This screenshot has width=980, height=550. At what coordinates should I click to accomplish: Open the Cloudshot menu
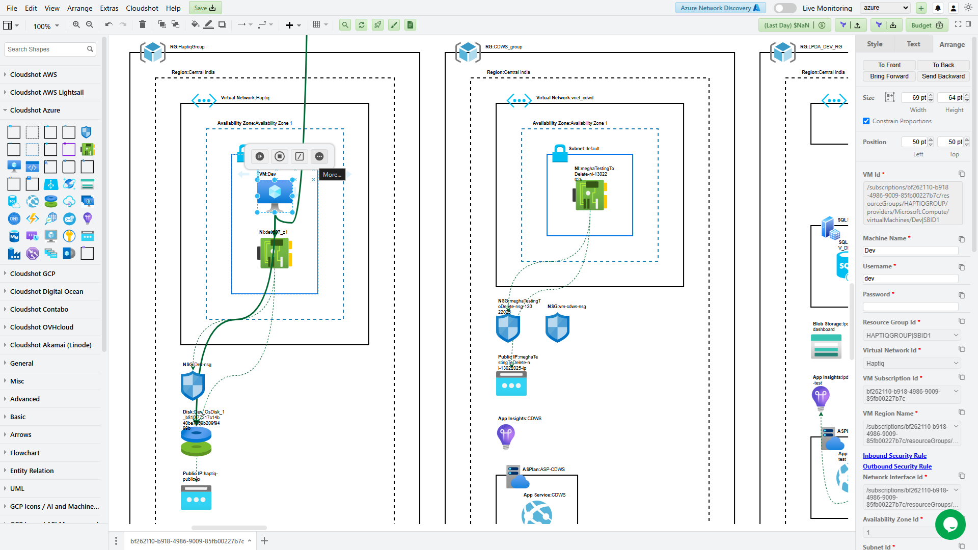[x=142, y=8]
